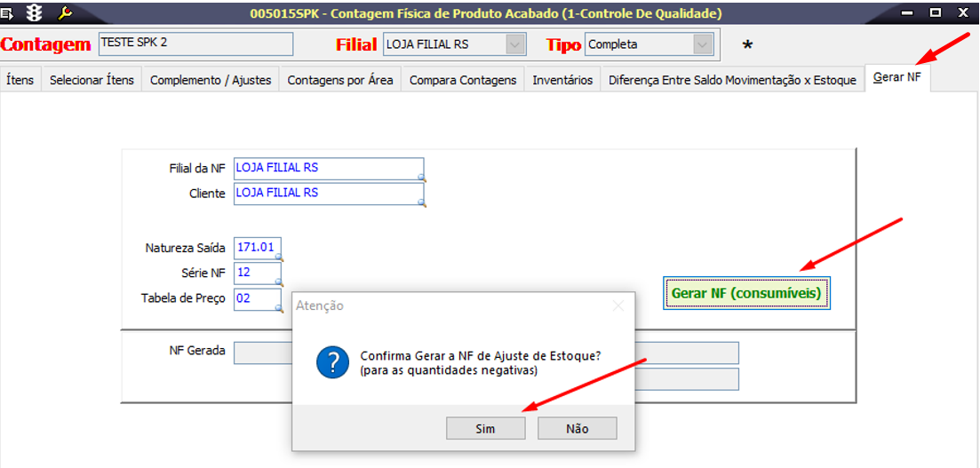Click lookup icon on Série NF field

[279, 282]
